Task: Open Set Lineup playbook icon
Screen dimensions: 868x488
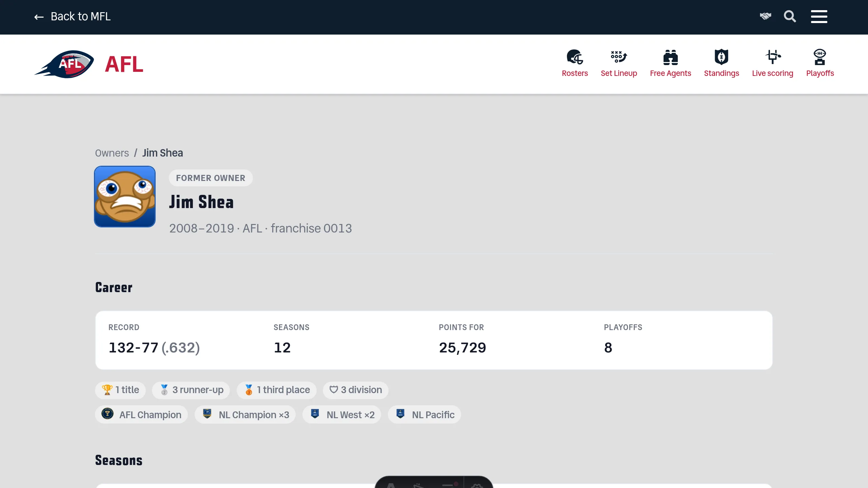Action: tap(619, 57)
